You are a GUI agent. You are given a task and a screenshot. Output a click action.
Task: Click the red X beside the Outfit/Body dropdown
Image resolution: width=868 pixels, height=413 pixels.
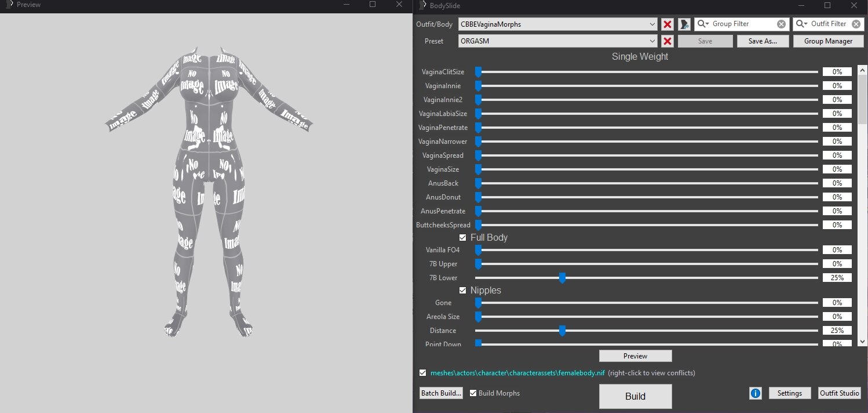(x=668, y=24)
